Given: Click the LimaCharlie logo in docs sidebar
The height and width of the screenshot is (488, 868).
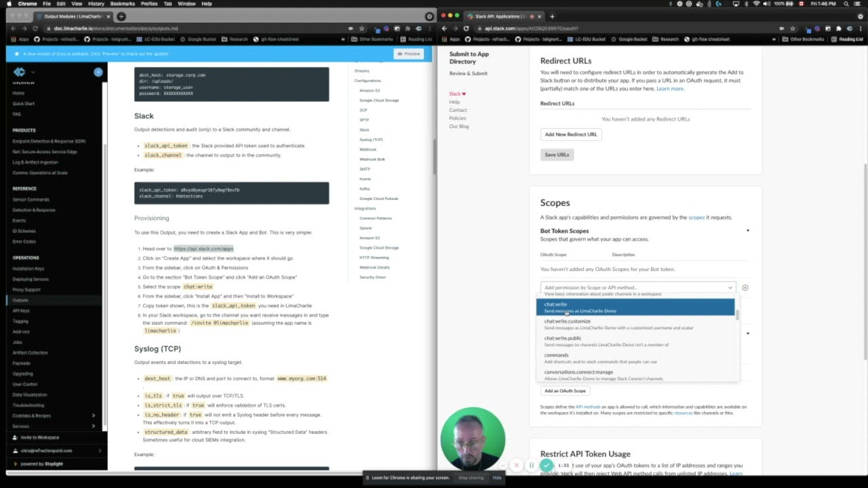Looking at the screenshot, I should point(19,72).
